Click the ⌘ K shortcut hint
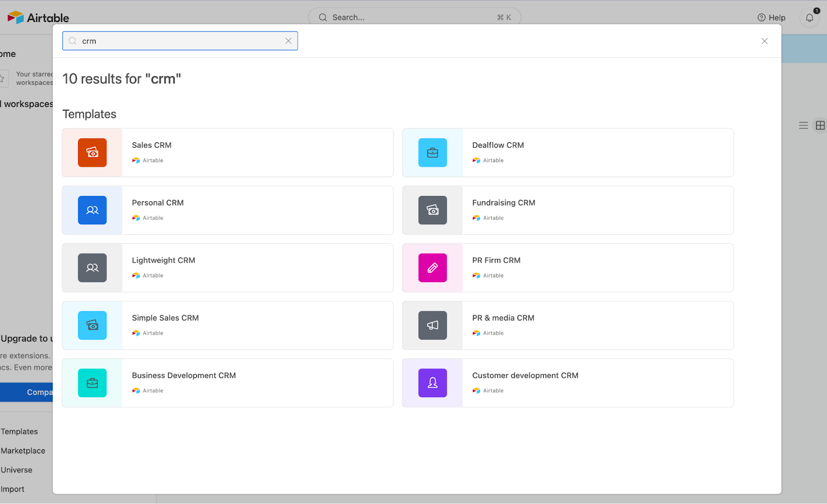Image resolution: width=827 pixels, height=504 pixels. [x=504, y=17]
